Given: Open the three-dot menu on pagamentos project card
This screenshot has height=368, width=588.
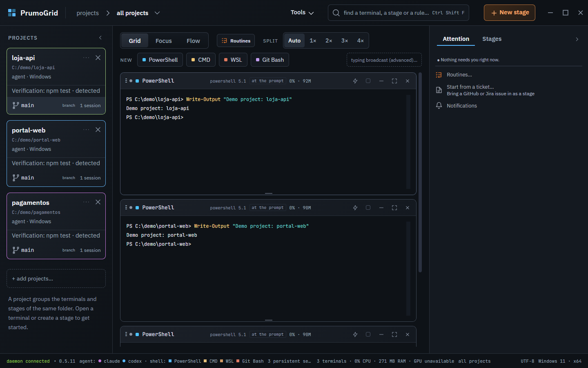Looking at the screenshot, I should coord(86,202).
